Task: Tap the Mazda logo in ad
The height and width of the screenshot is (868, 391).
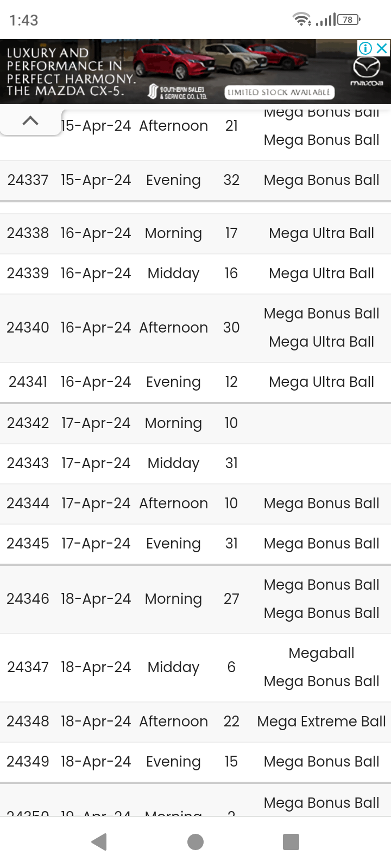Action: click(x=367, y=72)
